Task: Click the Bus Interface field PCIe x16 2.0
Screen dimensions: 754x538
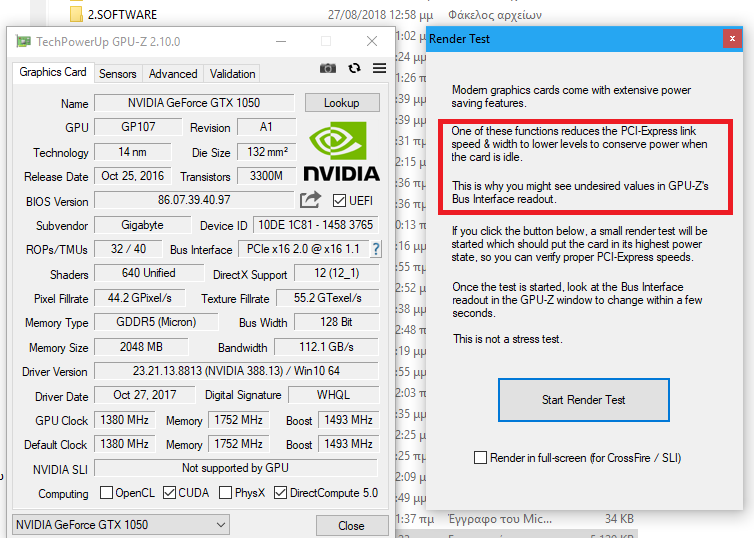Action: pos(303,249)
